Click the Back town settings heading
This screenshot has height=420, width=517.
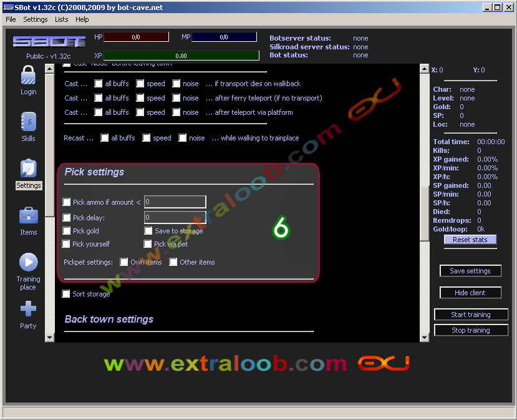click(x=109, y=319)
